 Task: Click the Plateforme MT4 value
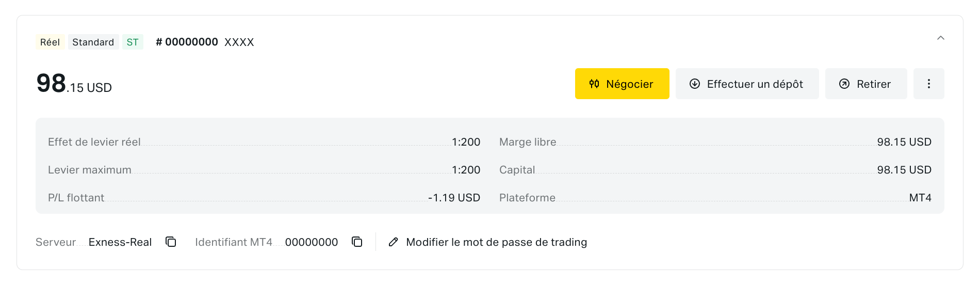point(920,198)
